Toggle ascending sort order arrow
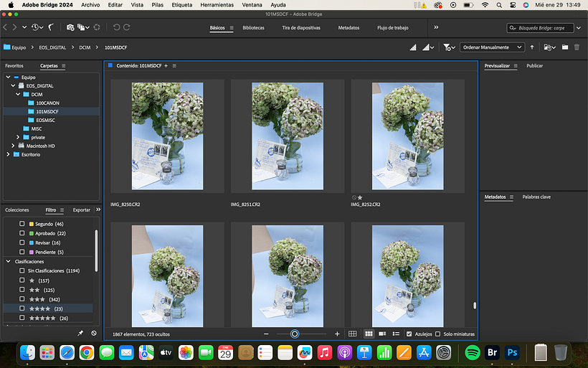This screenshot has height=368, width=588. [532, 47]
